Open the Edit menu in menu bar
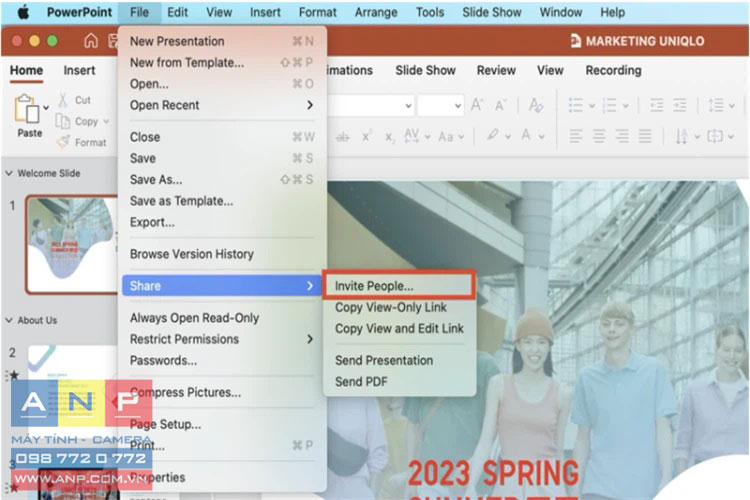The image size is (750, 500). [177, 12]
